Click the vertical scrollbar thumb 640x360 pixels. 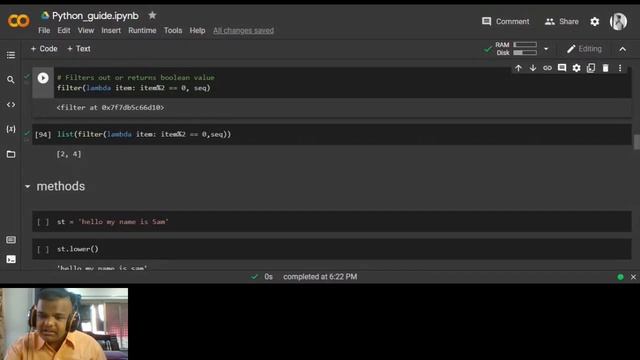(x=636, y=142)
